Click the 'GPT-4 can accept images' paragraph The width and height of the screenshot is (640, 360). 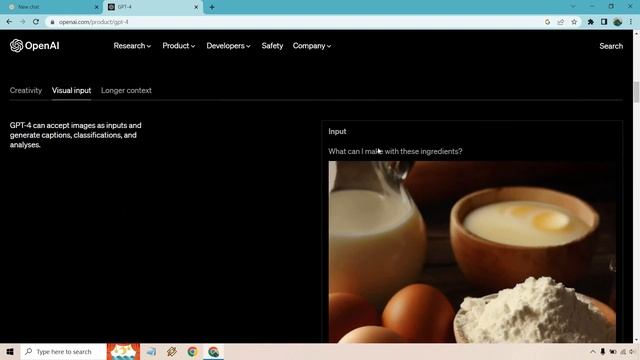coord(76,135)
